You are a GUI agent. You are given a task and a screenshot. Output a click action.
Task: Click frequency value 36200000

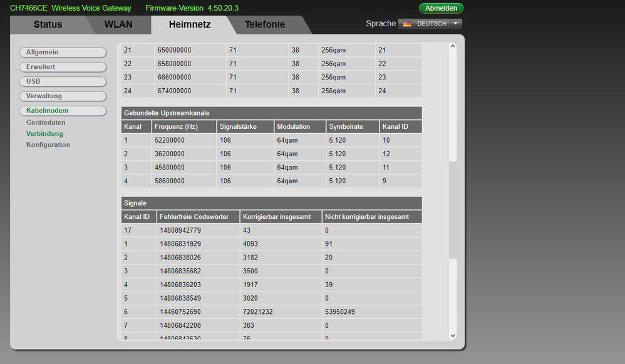pyautogui.click(x=170, y=154)
